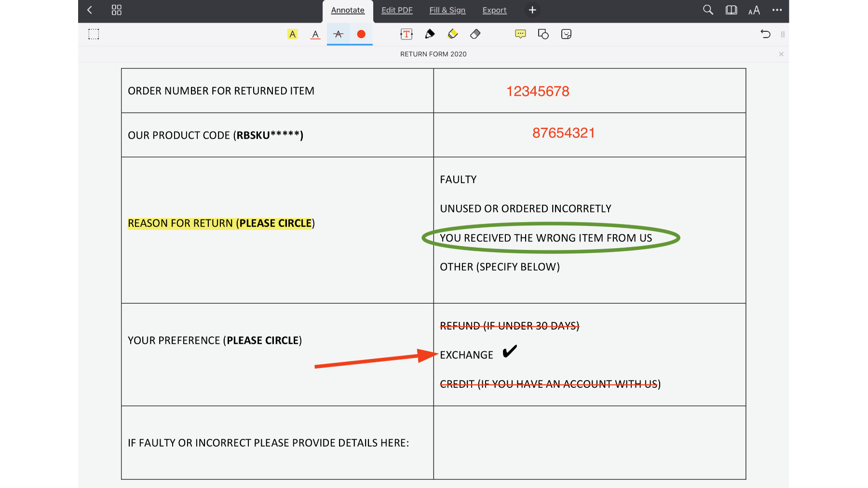Open text appearance settings via AA icon
This screenshot has height=488, width=868.
(754, 10)
